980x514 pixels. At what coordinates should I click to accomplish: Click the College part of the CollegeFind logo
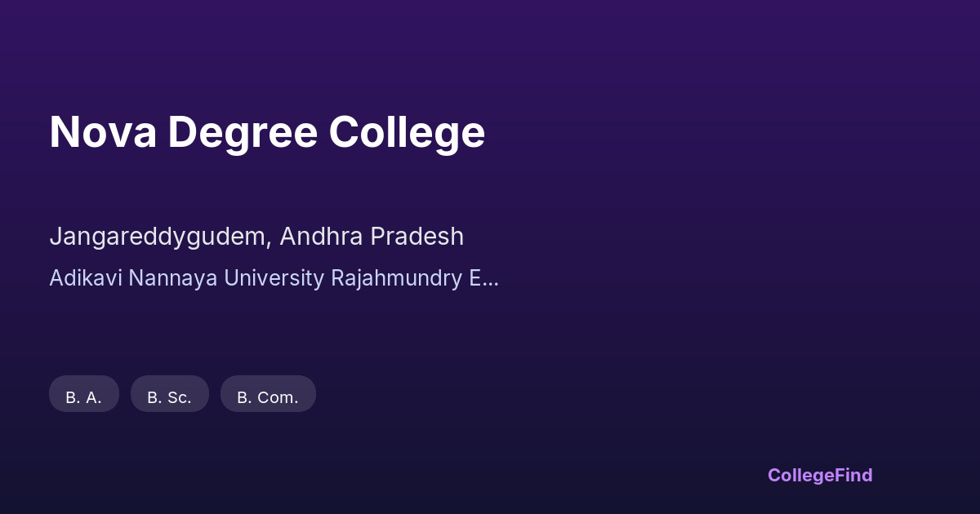[801, 475]
